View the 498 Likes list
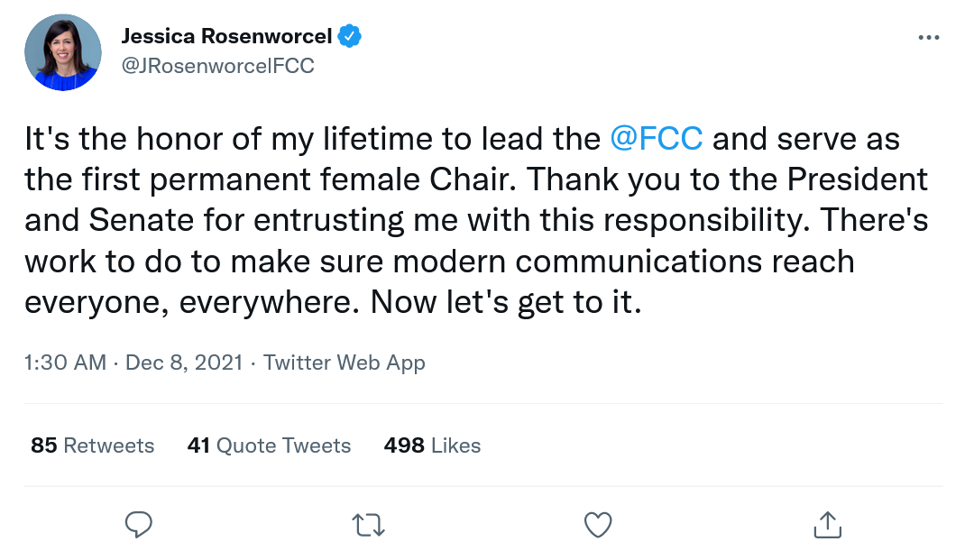The height and width of the screenshot is (560, 965). (x=432, y=445)
